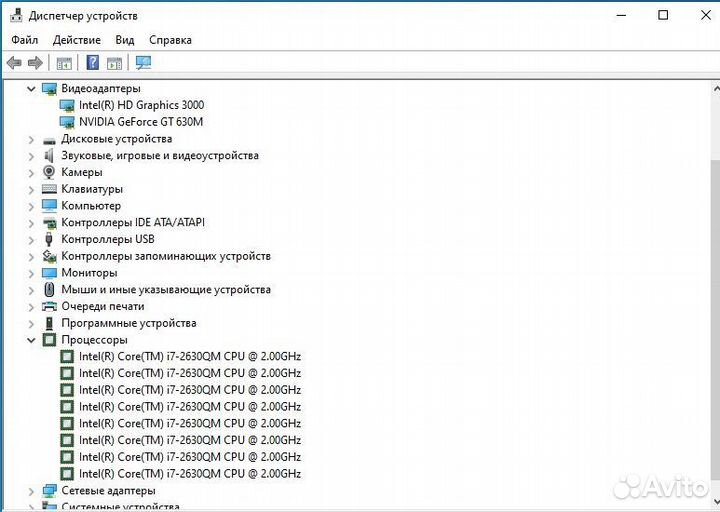Minimize the Диспетчер устройств window

[621, 16]
